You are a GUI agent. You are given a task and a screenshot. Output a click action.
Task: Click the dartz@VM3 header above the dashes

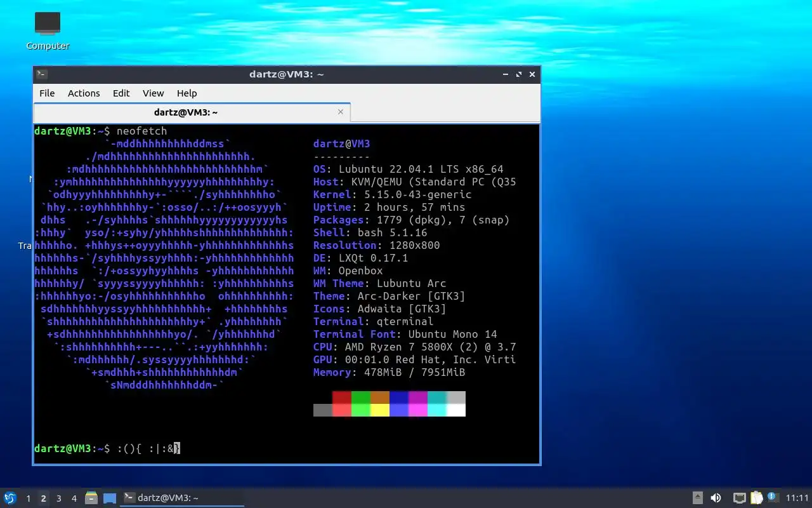341,144
